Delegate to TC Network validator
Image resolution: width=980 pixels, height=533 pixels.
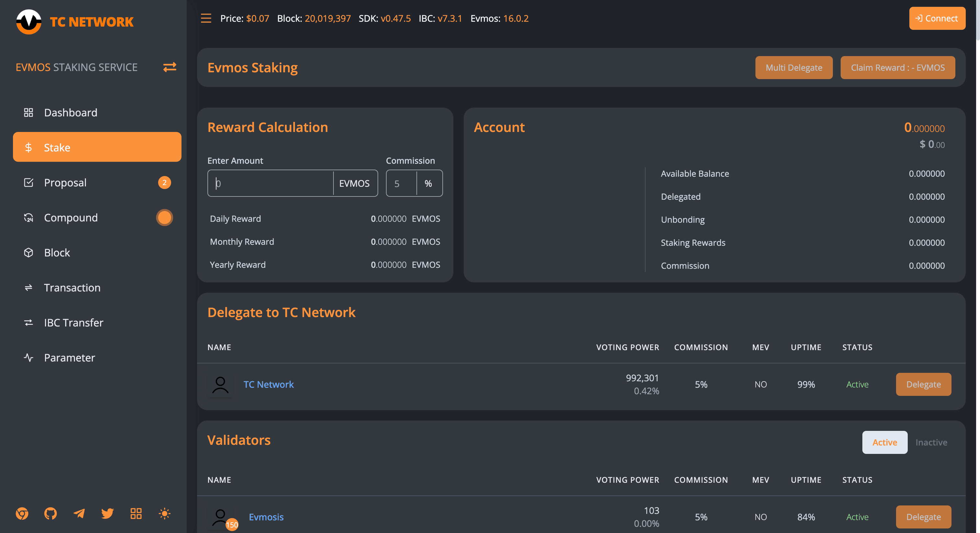pos(923,384)
